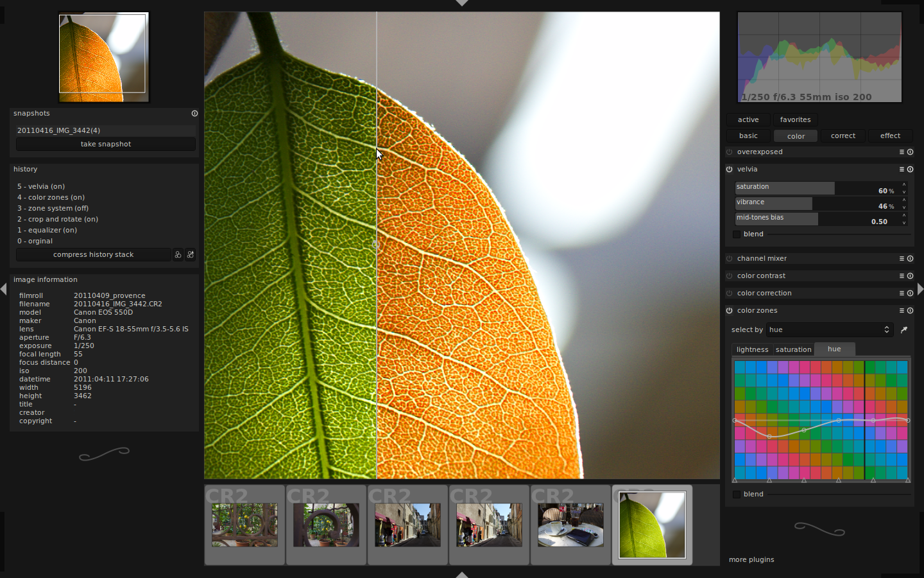Select the saturation tab in color zones

click(793, 349)
